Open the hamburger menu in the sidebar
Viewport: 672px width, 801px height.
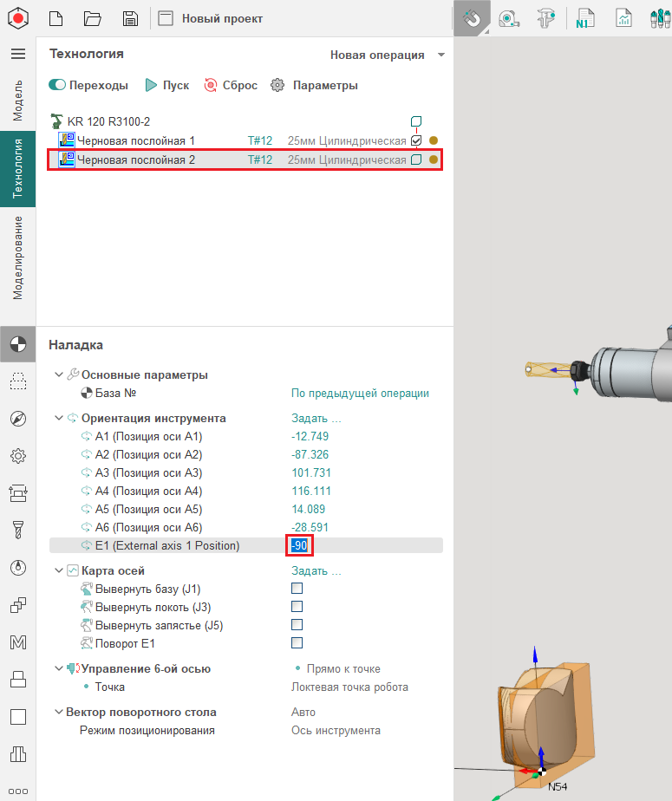tap(17, 54)
